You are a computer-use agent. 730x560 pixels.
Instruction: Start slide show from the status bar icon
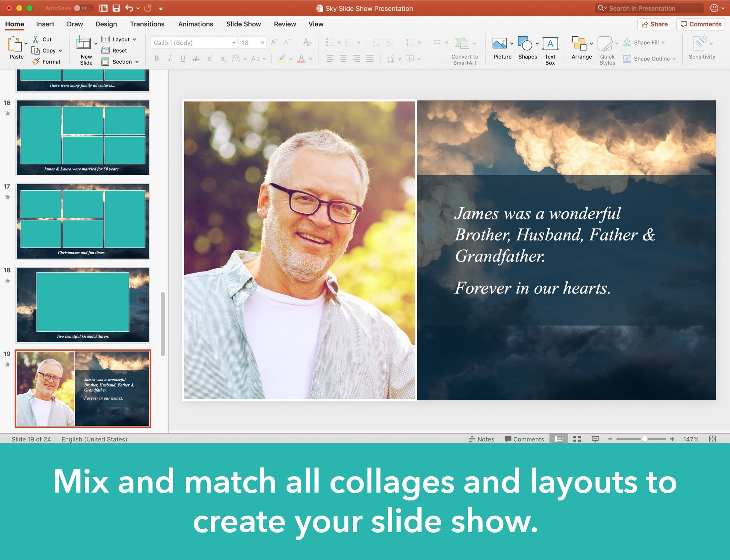596,439
